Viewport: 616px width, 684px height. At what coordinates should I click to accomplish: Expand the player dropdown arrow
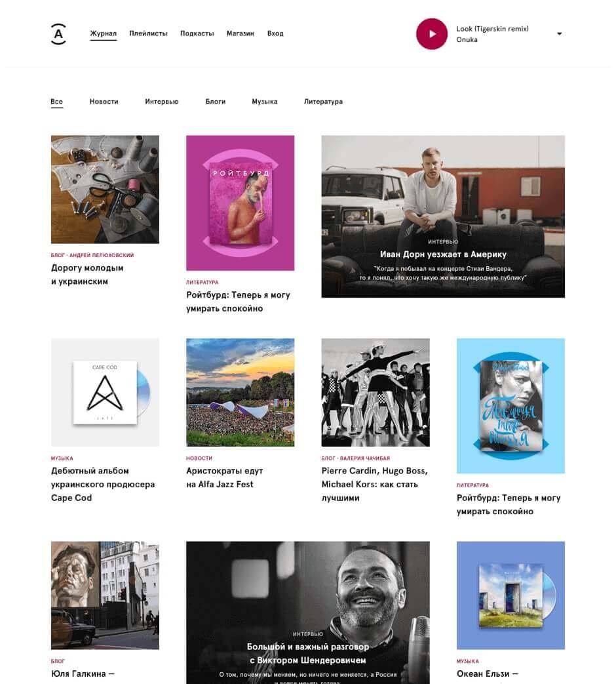(x=560, y=33)
